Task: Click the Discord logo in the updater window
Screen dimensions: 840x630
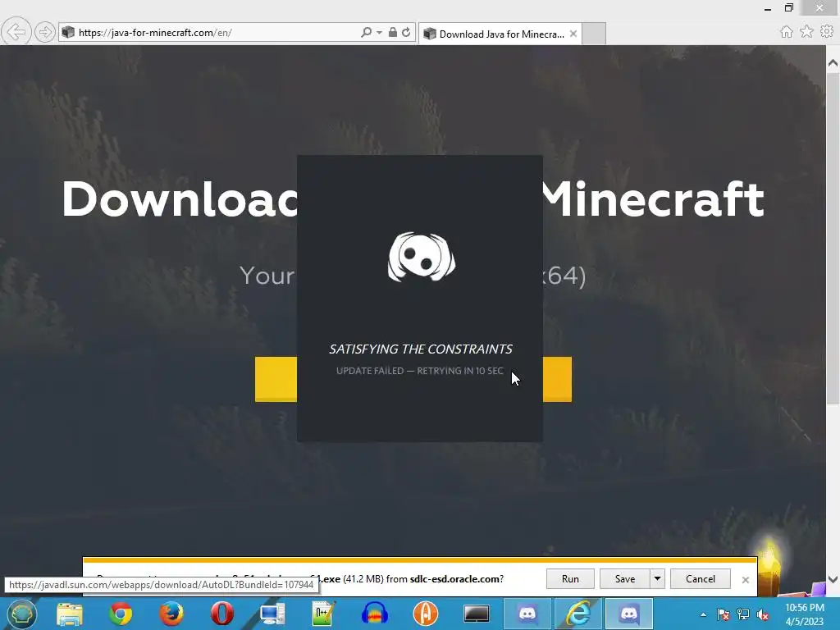Action: pyautogui.click(x=421, y=257)
